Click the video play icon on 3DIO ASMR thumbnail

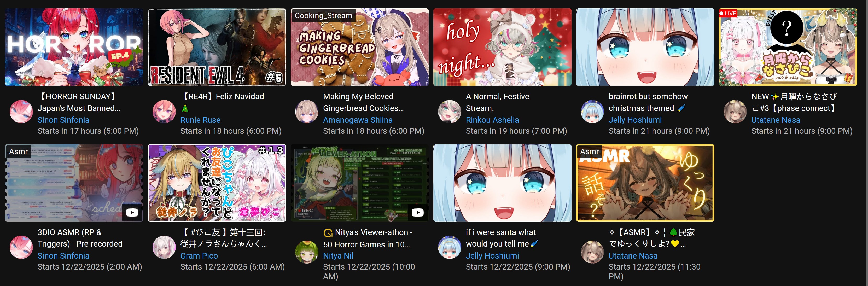pyautogui.click(x=132, y=213)
